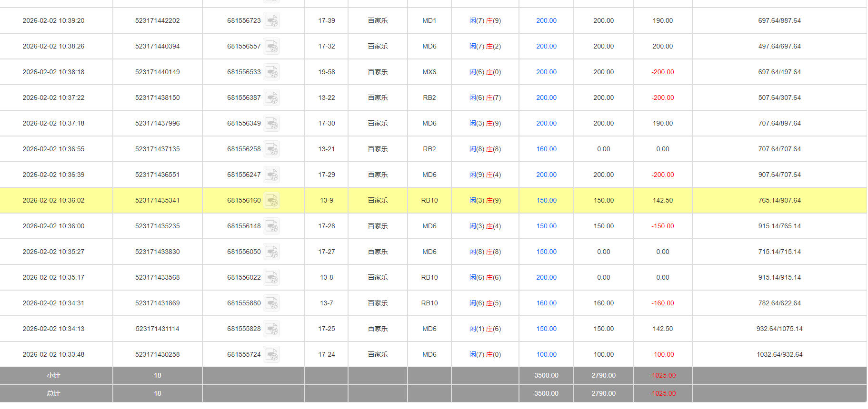Open the replay icon beside 681555880

pos(271,303)
